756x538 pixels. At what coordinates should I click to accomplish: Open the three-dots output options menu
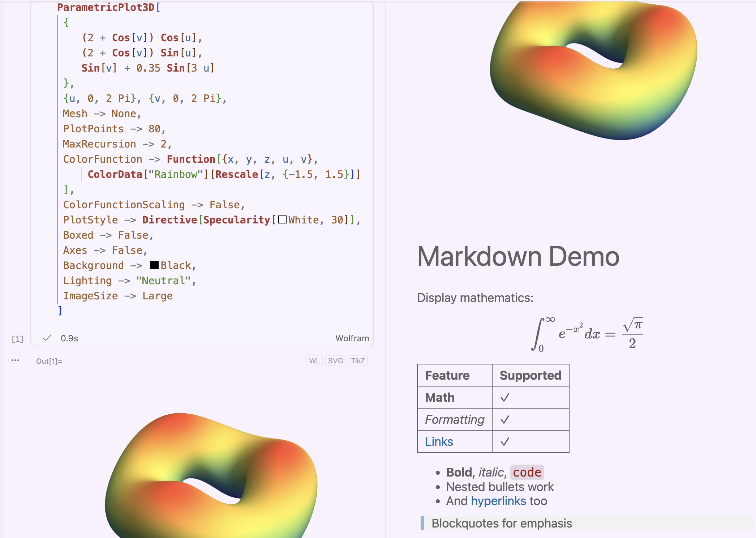coord(15,360)
